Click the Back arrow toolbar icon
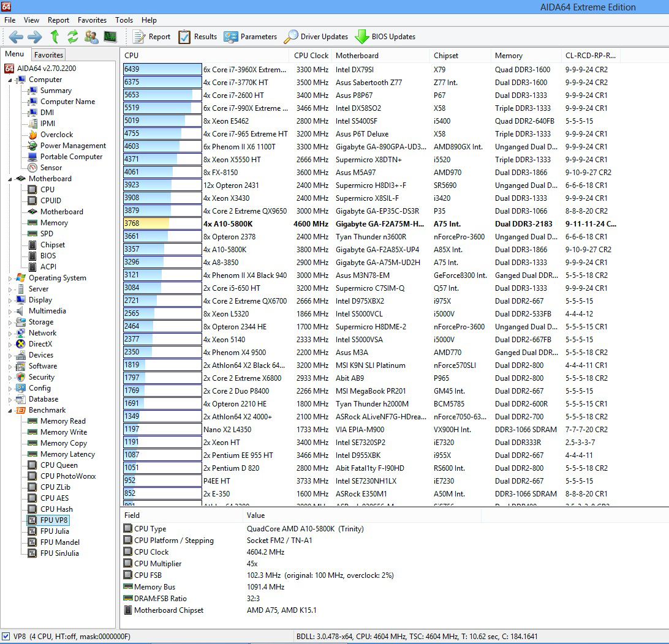 click(x=16, y=37)
